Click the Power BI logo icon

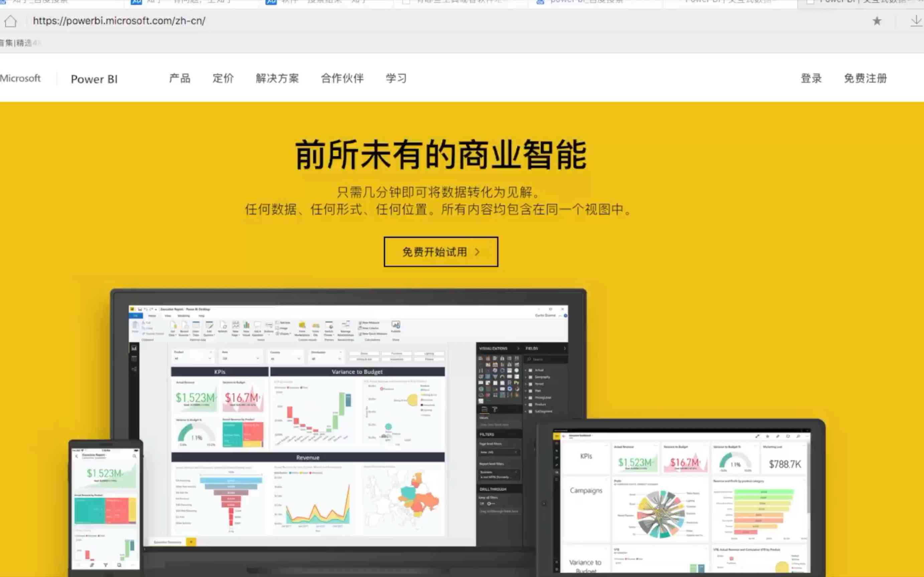(x=94, y=79)
